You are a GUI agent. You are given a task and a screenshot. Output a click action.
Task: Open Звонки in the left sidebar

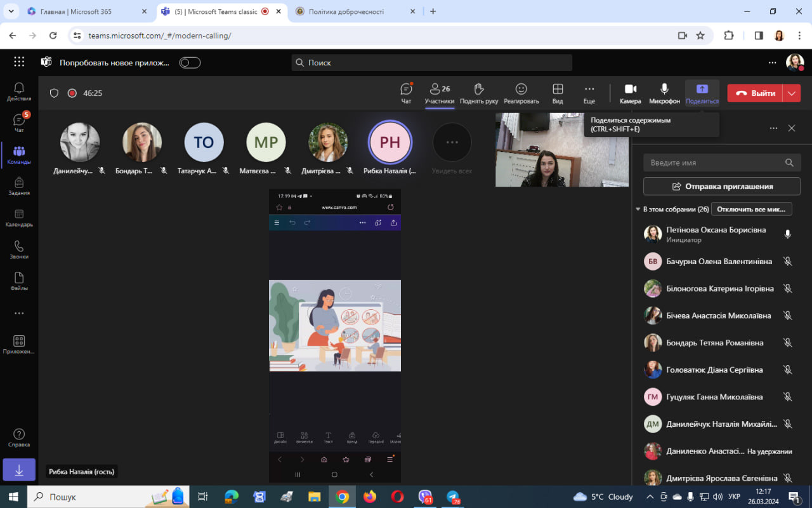[19, 250]
